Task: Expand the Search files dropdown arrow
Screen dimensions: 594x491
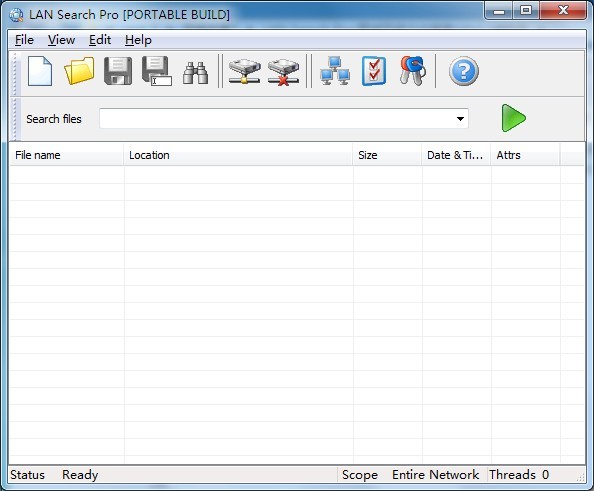Action: click(460, 119)
